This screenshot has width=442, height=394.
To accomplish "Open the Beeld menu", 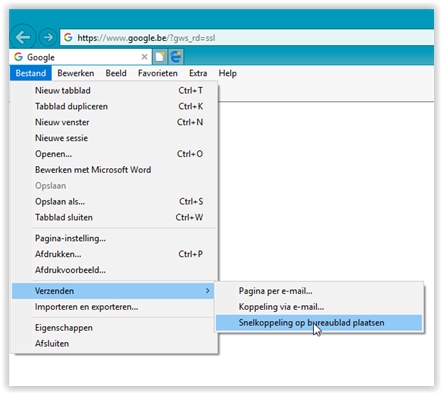I will [x=116, y=73].
